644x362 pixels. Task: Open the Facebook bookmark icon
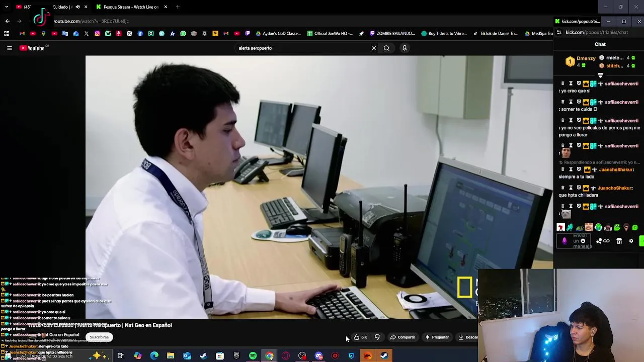pos(140,34)
